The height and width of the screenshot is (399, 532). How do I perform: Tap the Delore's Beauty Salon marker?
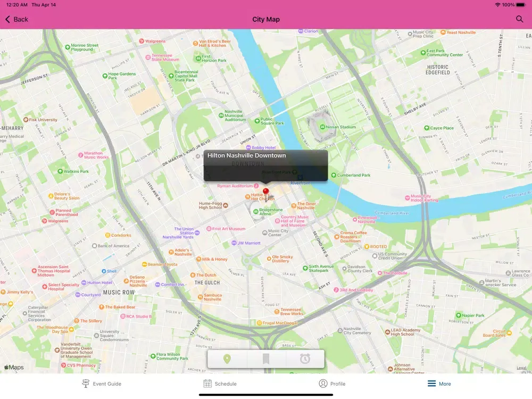(x=51, y=196)
